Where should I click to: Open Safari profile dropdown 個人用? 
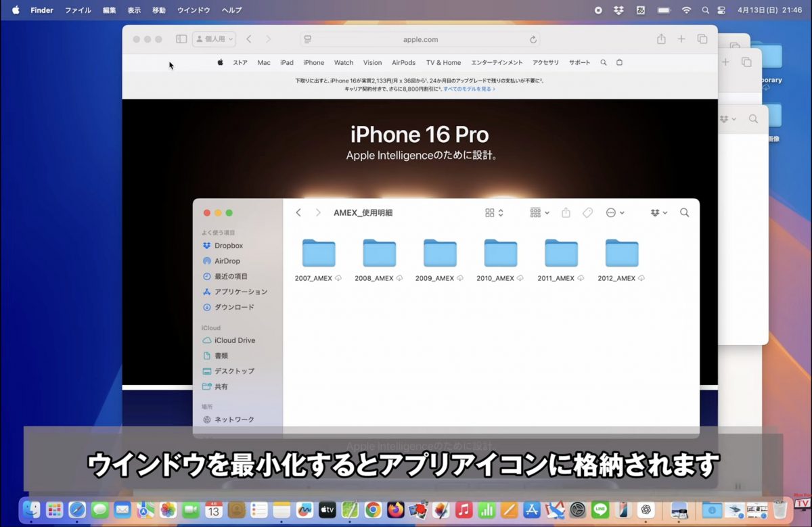point(214,39)
